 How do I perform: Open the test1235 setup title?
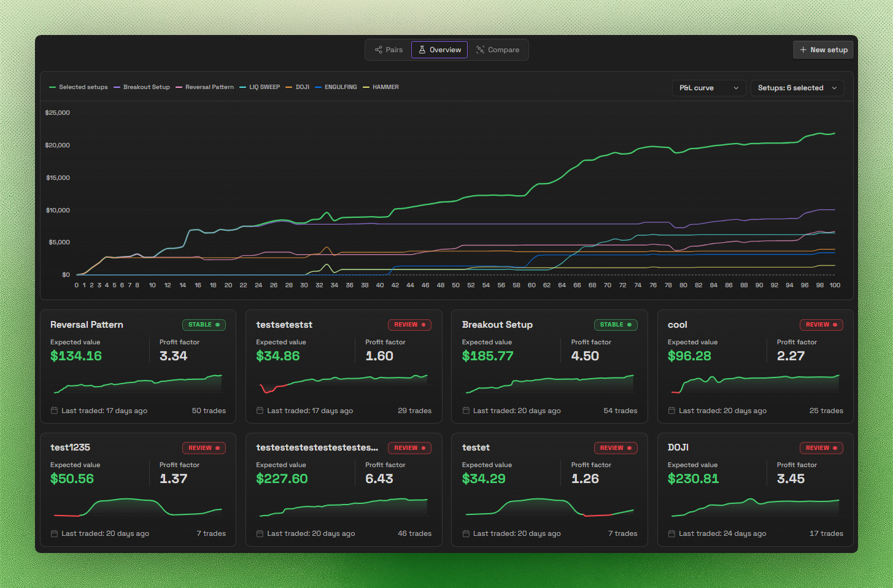click(70, 447)
